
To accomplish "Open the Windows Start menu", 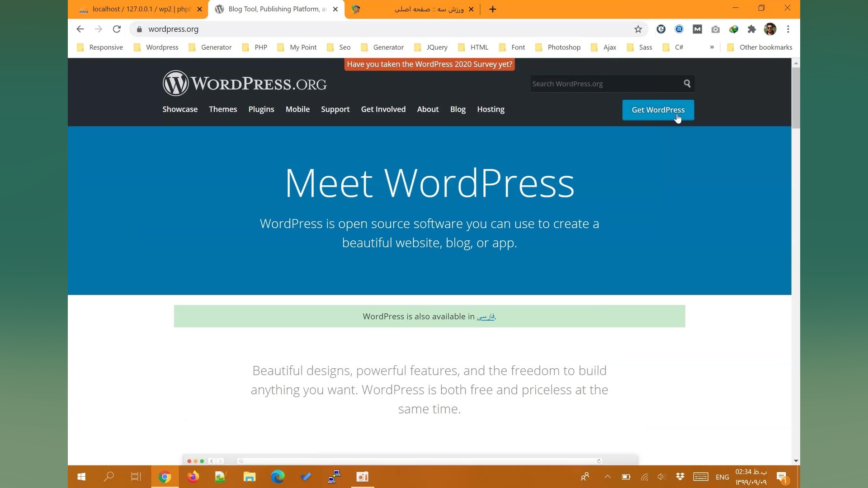I will [x=81, y=477].
